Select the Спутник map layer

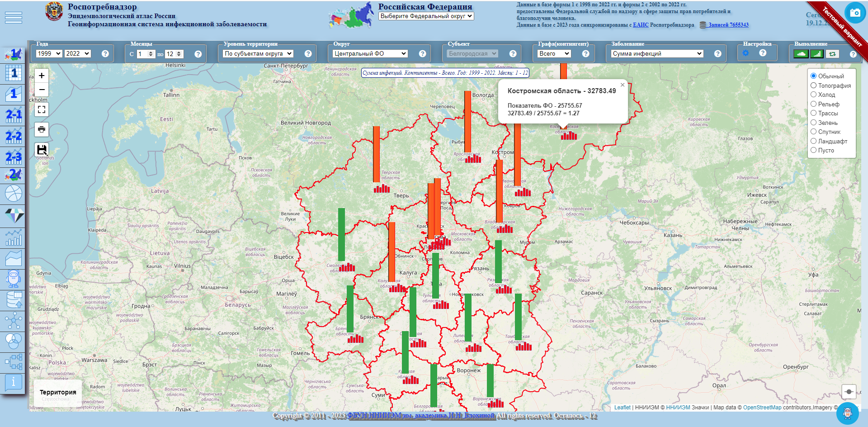(813, 132)
